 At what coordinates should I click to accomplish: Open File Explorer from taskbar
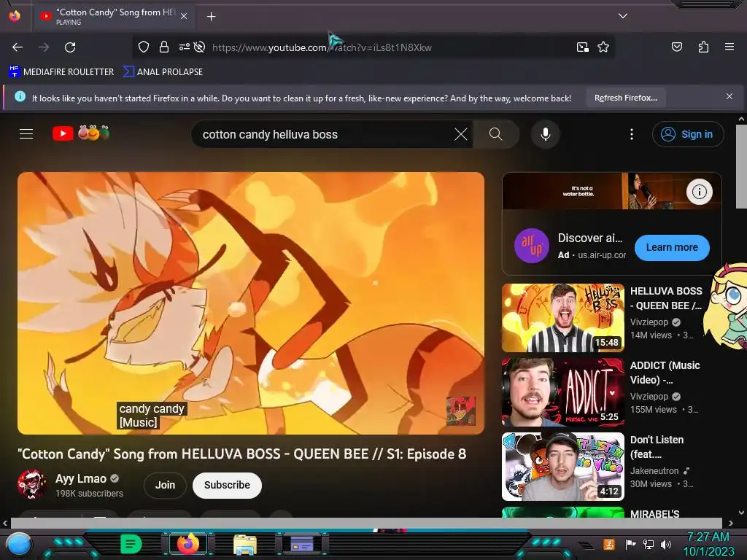[245, 544]
